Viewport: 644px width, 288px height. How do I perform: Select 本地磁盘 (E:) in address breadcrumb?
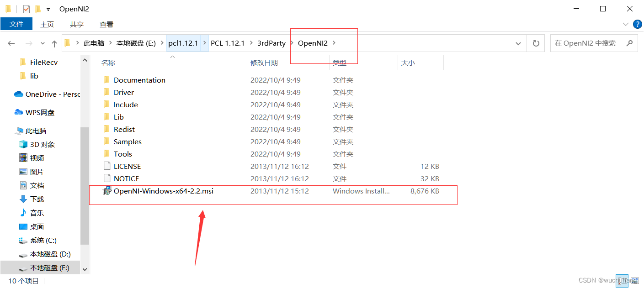pos(136,43)
